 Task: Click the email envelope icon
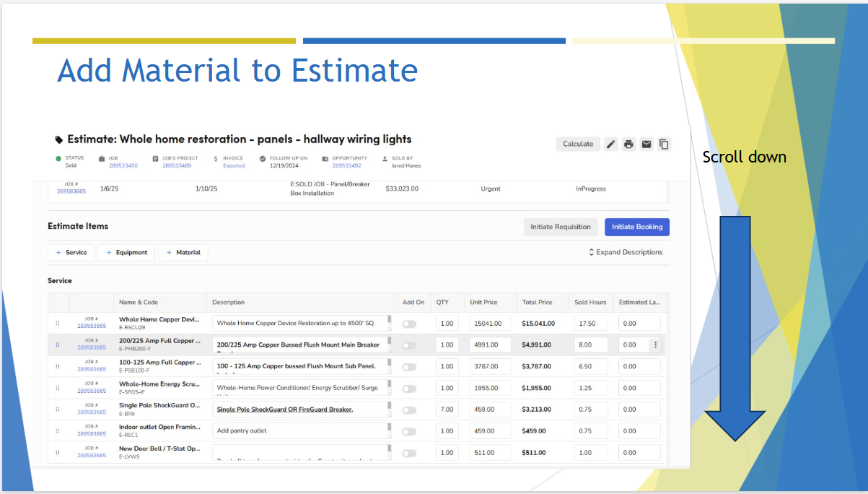coord(646,144)
